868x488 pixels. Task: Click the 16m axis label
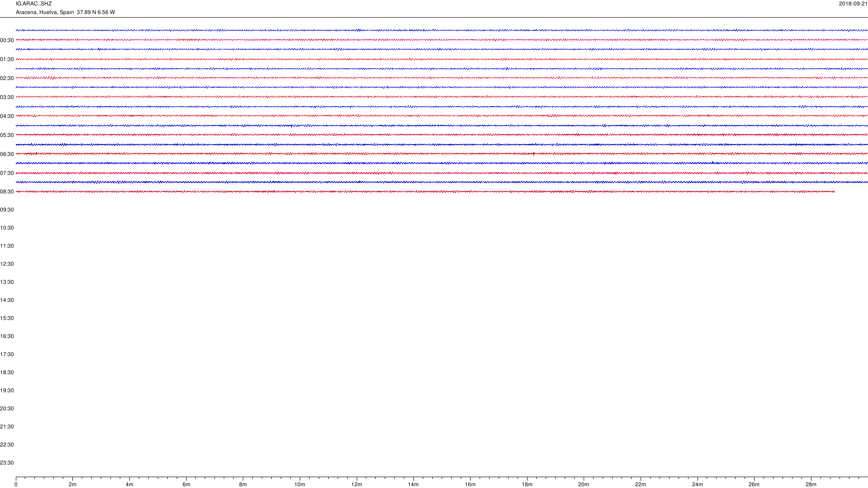click(470, 484)
